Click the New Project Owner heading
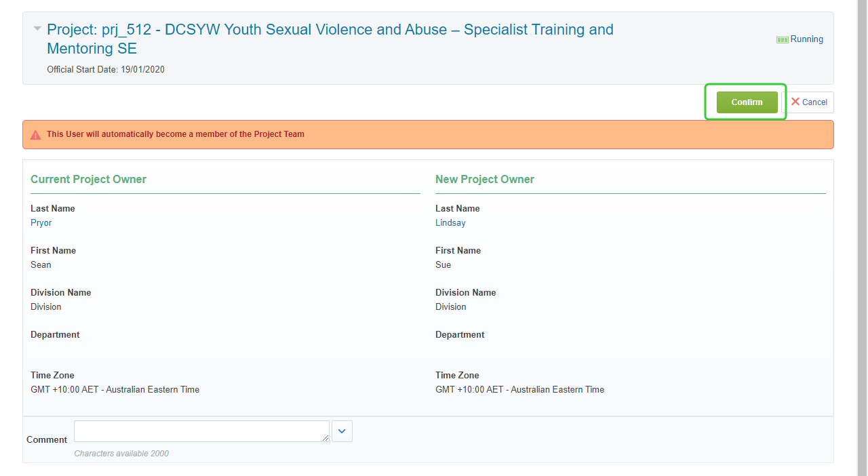This screenshot has height=476, width=868. pyautogui.click(x=484, y=180)
